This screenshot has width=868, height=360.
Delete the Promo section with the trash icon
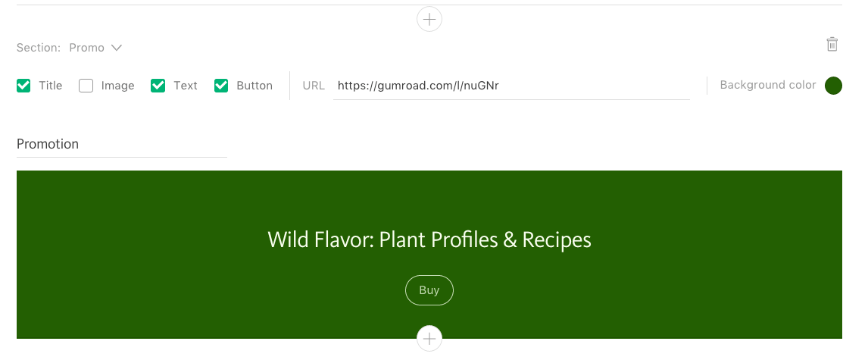pyautogui.click(x=832, y=44)
